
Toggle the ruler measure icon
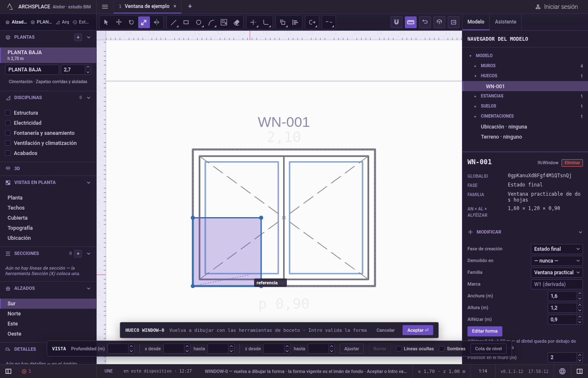coord(411,22)
